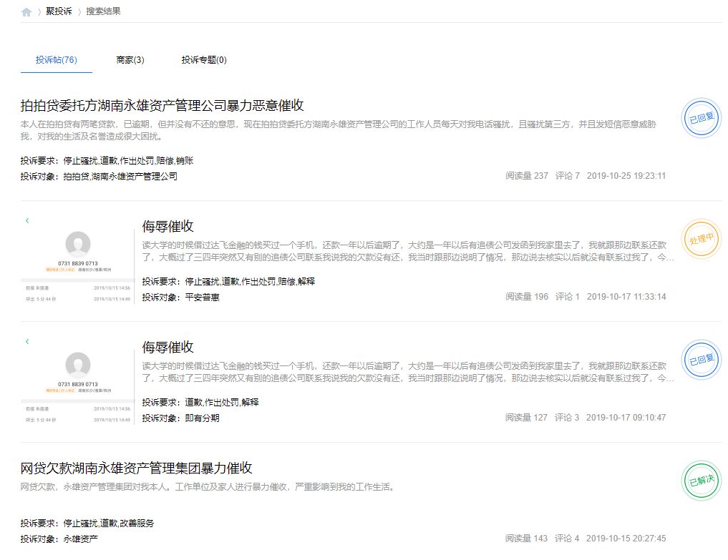
Task: Open 侮辱催收 post targeting 平安普惠
Action: click(x=168, y=227)
